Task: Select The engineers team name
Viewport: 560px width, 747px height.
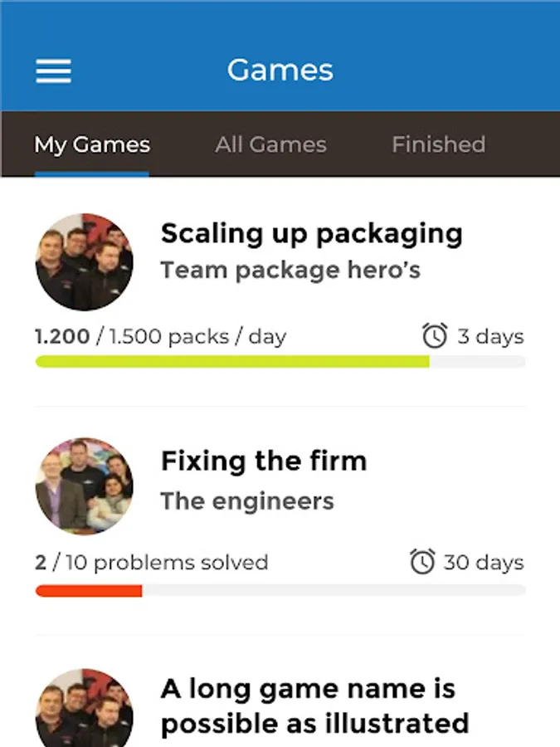Action: [247, 501]
